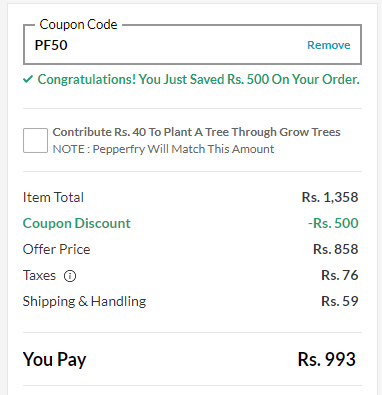Open the Taxes info icon
This screenshot has width=382, height=395.
click(70, 276)
